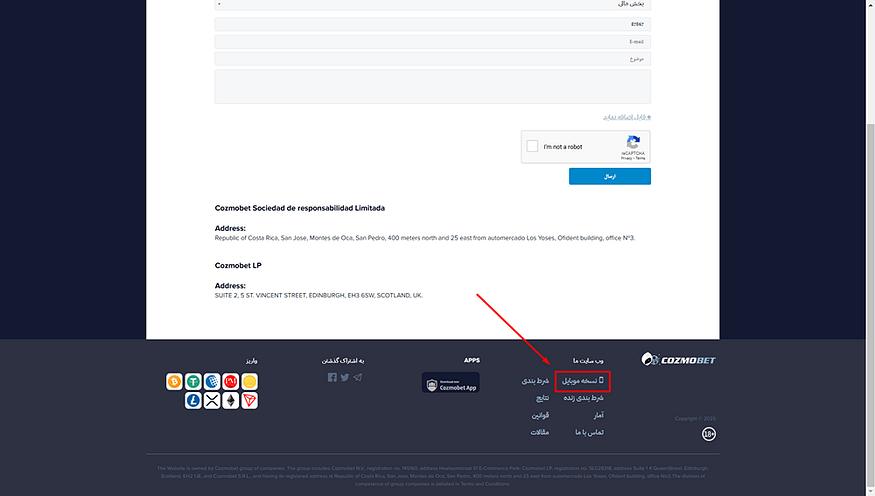Image resolution: width=875 pixels, height=496 pixels.
Task: Click the Download Cozmobet App button
Action: click(x=451, y=382)
